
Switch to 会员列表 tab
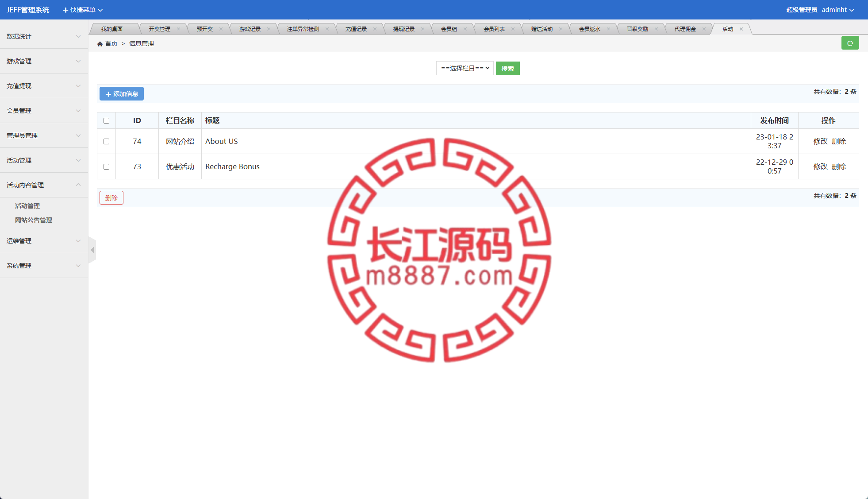pyautogui.click(x=494, y=29)
